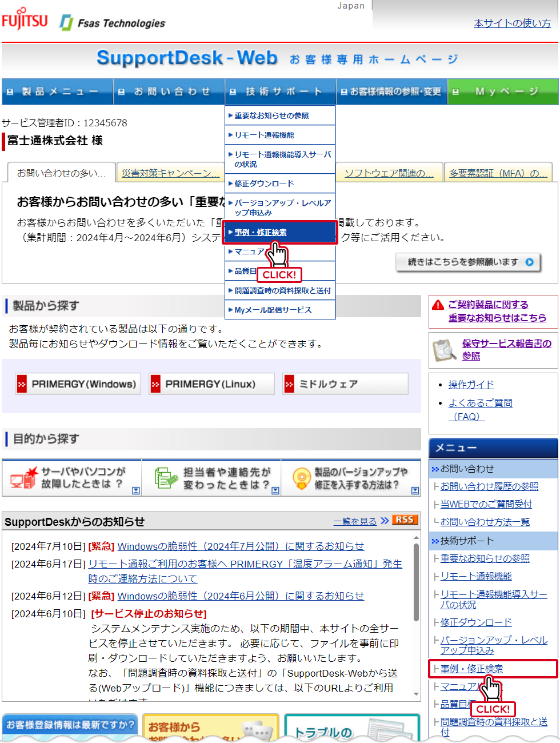Click warning triangle icon for contract notices

tap(438, 305)
